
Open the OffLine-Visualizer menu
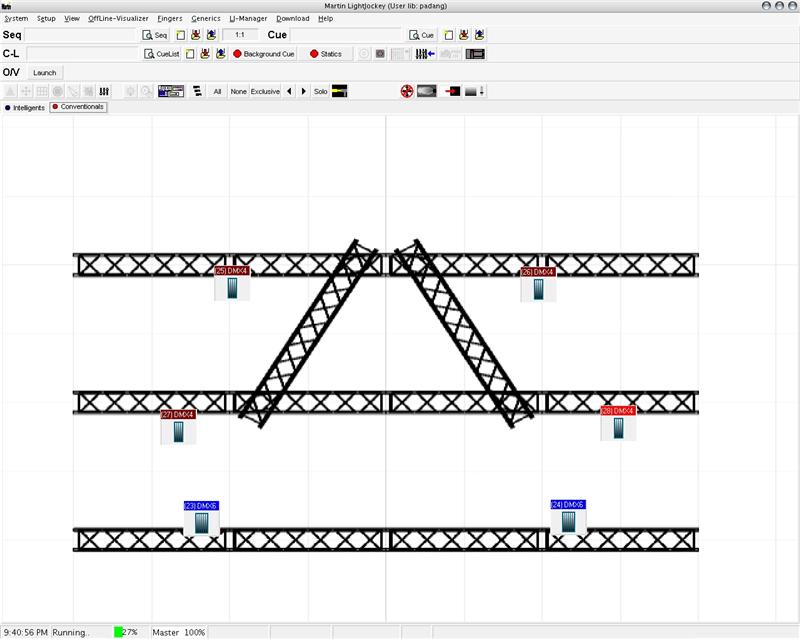point(118,18)
